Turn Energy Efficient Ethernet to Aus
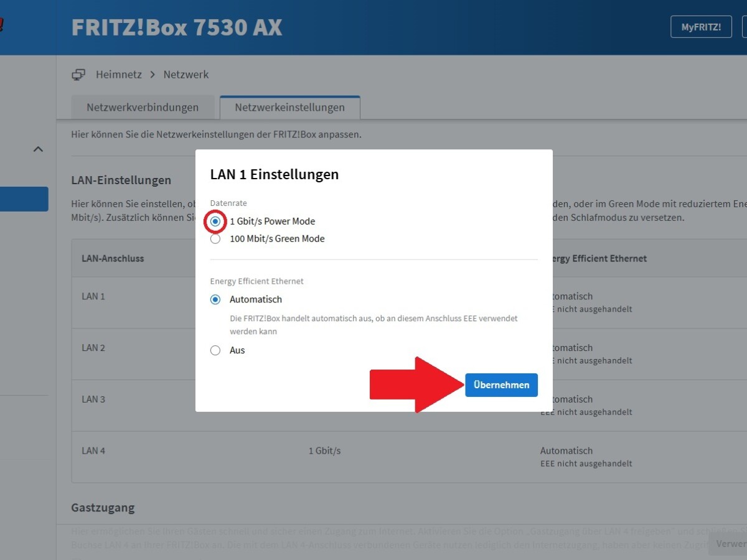This screenshot has width=747, height=560. 215,350
